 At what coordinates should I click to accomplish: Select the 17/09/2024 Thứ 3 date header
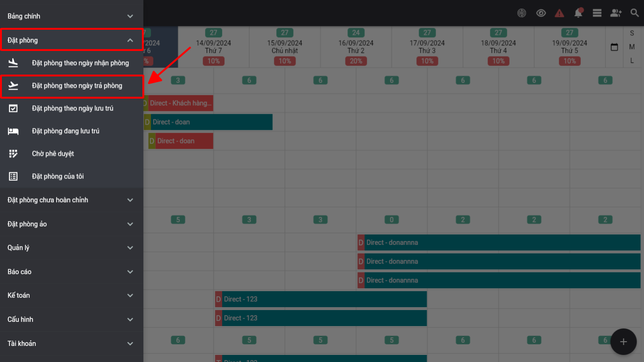pos(427,47)
